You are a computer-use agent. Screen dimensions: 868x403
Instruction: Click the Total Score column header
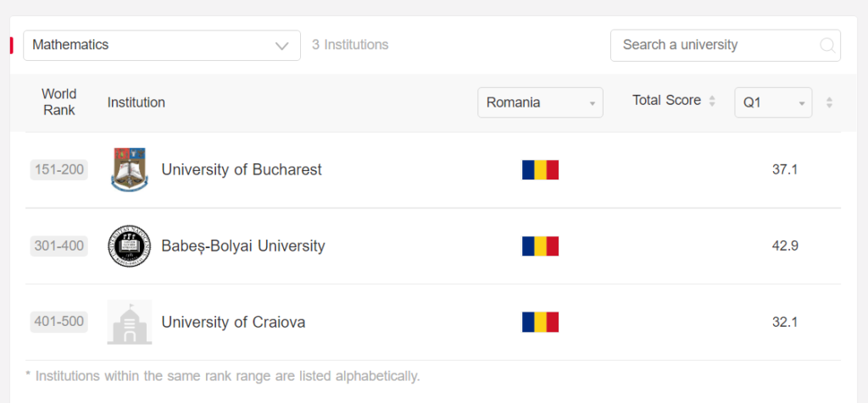point(666,101)
